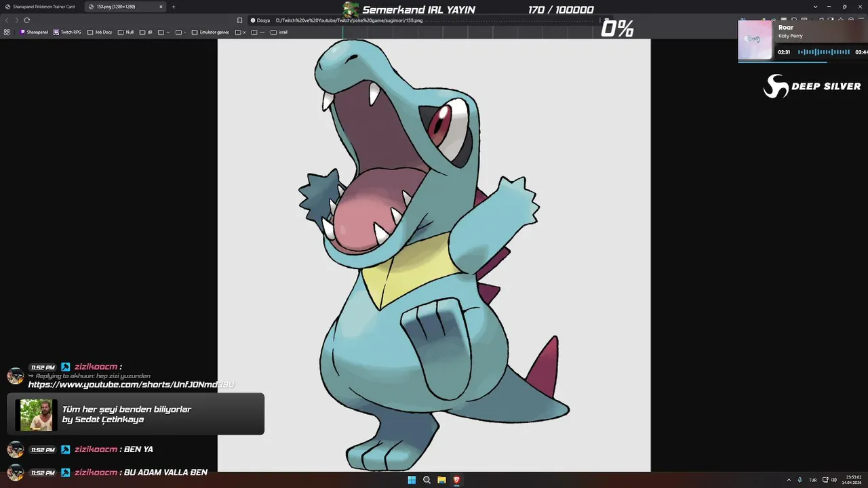This screenshot has width=868, height=488.
Task: Expand the Emulator games bookmark folder
Action: [210, 32]
